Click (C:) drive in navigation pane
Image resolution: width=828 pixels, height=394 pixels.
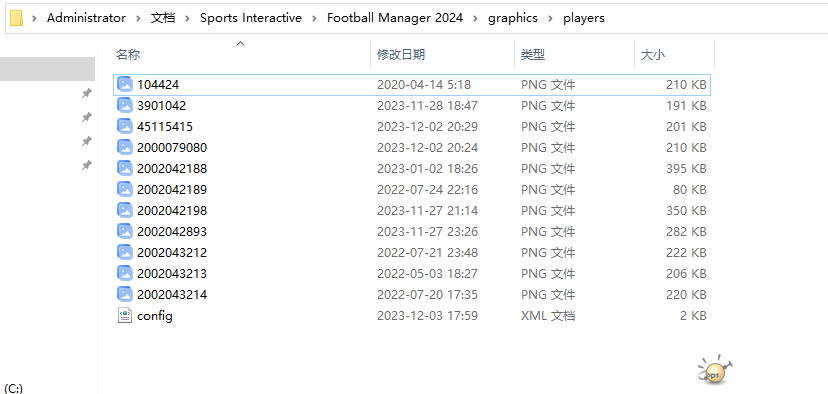tap(13, 389)
